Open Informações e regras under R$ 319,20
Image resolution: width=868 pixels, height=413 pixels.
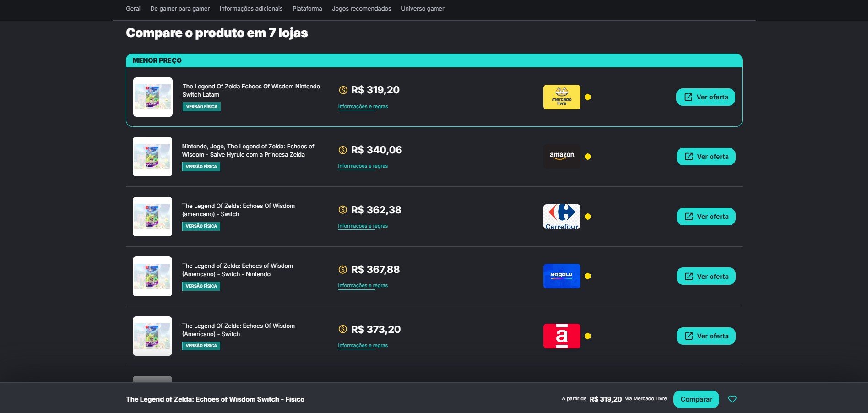pos(363,106)
